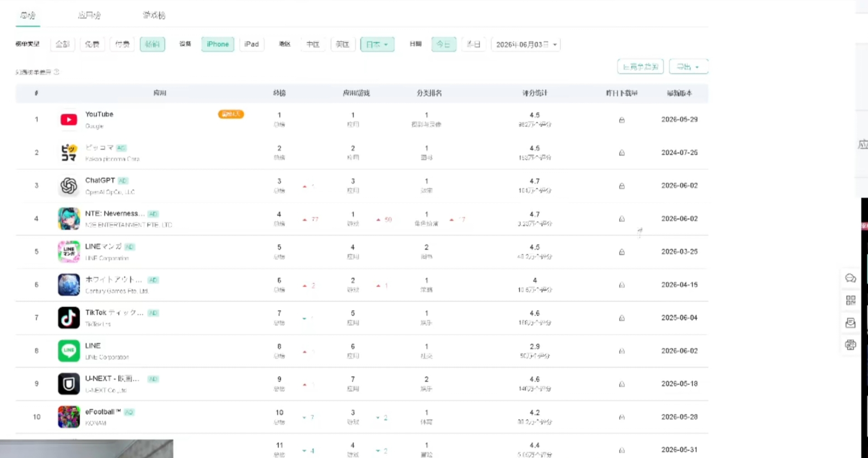Open the green LINE messenger app icon
This screenshot has width=868, height=458.
coord(69,351)
